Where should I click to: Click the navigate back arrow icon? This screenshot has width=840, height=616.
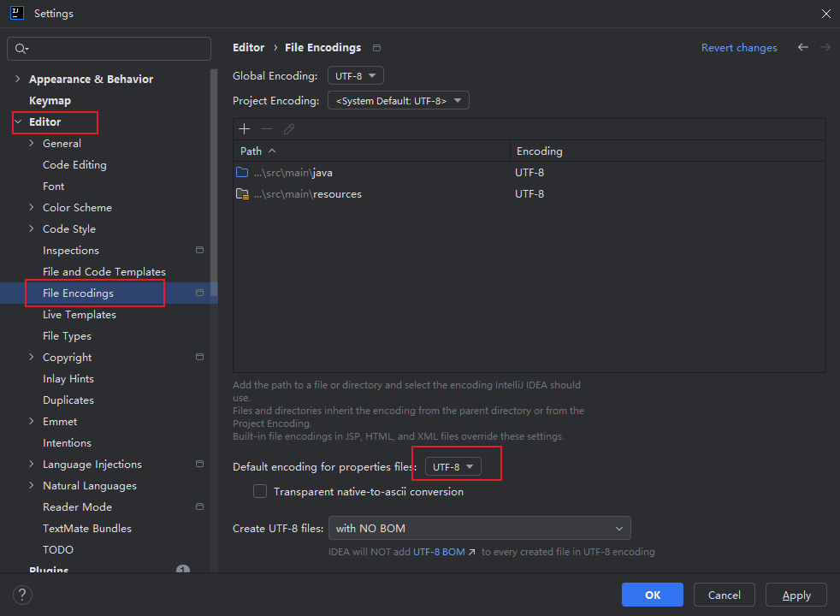coord(802,47)
